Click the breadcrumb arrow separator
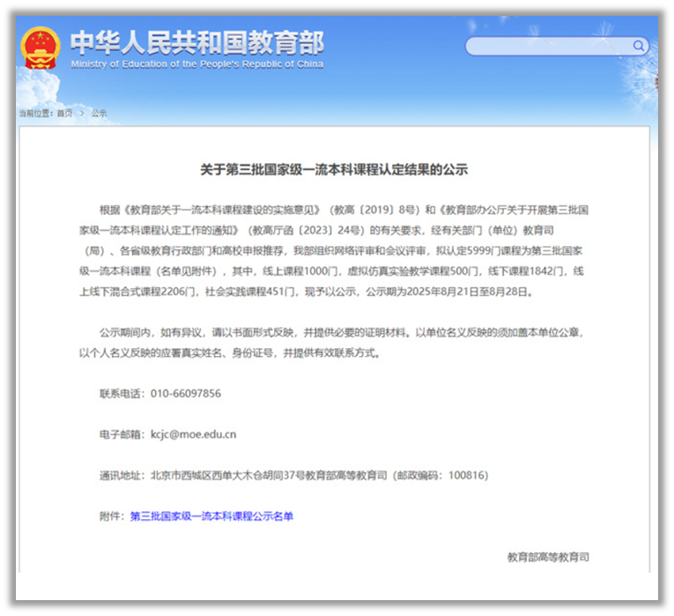Viewport: 674px width, 616px height. click(82, 114)
